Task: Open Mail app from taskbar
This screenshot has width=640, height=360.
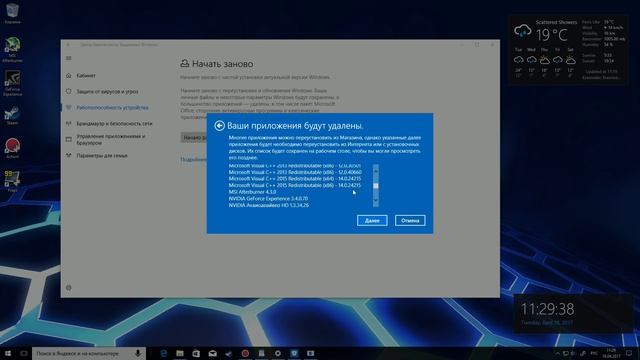Action: point(213,353)
